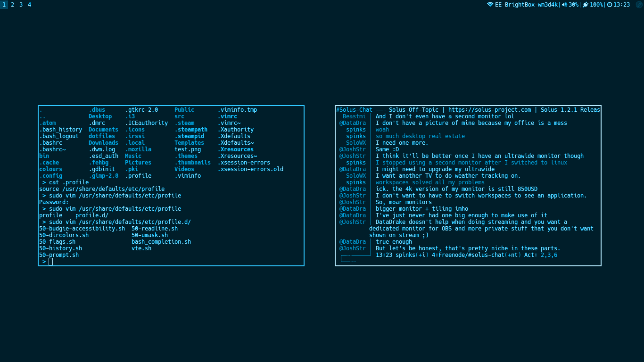644x362 pixels.
Task: Click the power plug battery icon
Action: [586, 4]
